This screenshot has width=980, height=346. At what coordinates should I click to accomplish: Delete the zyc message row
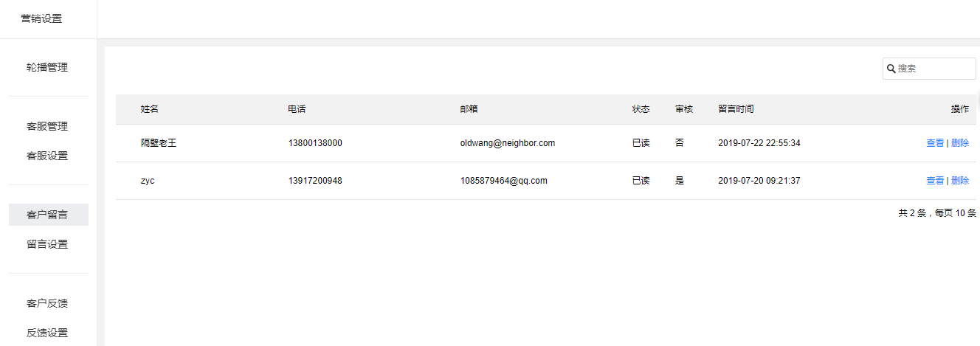(x=960, y=181)
